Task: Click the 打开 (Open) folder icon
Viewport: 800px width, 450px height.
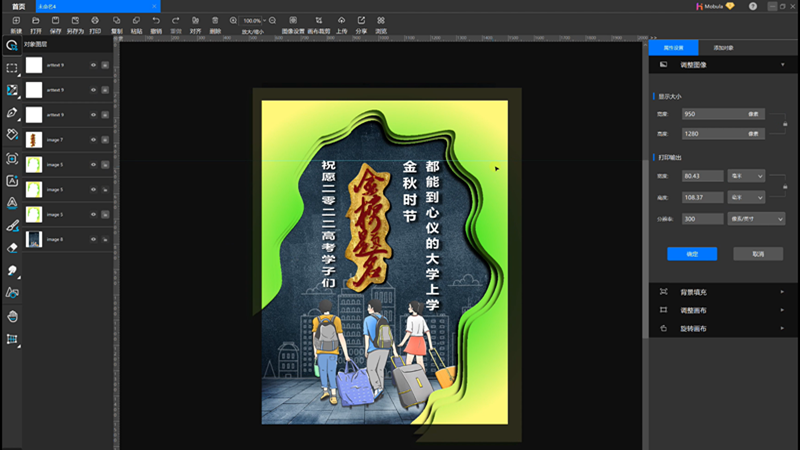Action: (x=36, y=20)
